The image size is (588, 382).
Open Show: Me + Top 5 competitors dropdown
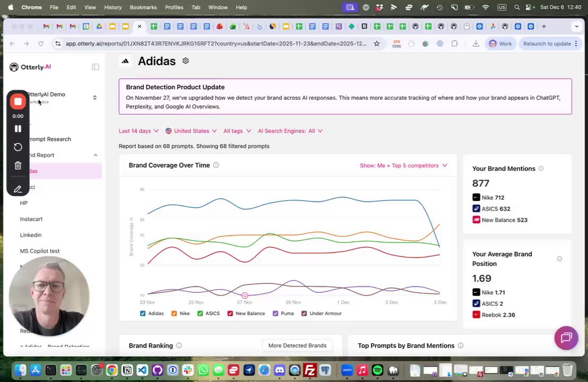coord(403,166)
